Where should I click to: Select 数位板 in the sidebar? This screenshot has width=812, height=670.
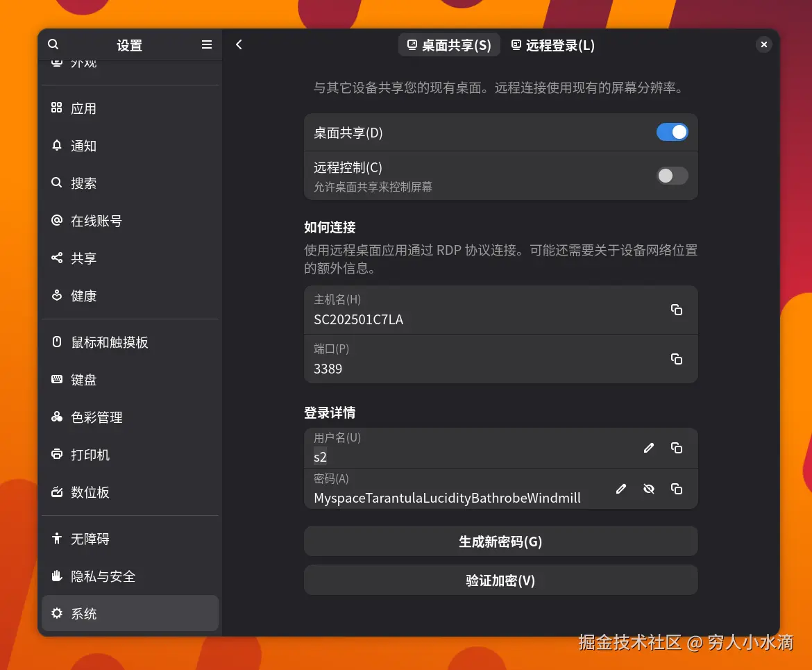[130, 492]
